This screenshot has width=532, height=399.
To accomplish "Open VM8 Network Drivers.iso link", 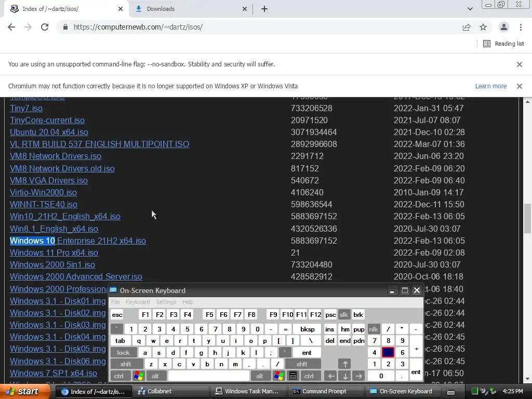I will [x=55, y=156].
